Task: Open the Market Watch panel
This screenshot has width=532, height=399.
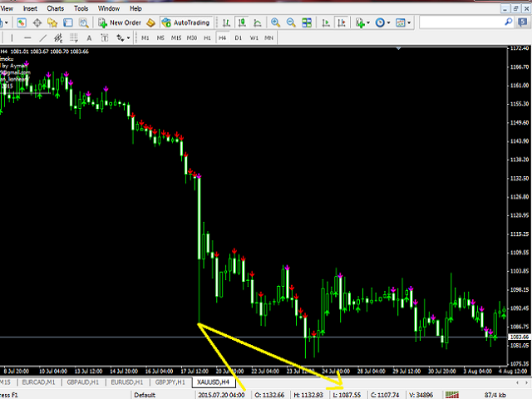Action: point(22,22)
